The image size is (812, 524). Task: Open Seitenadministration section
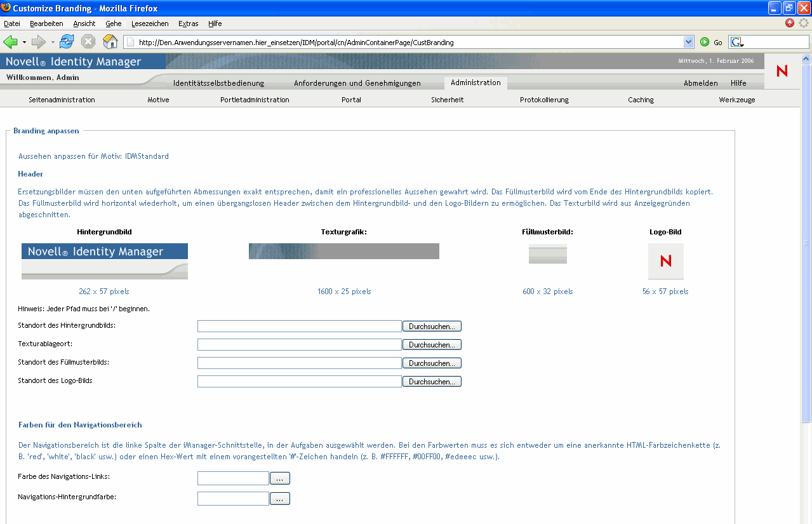click(62, 100)
